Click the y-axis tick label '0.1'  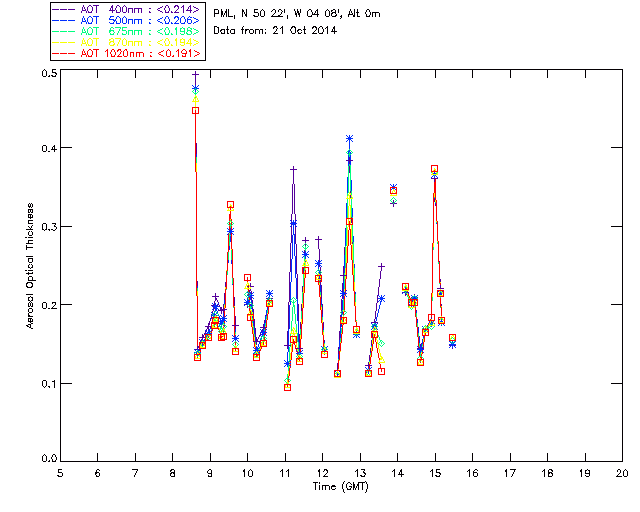pyautogui.click(x=49, y=384)
